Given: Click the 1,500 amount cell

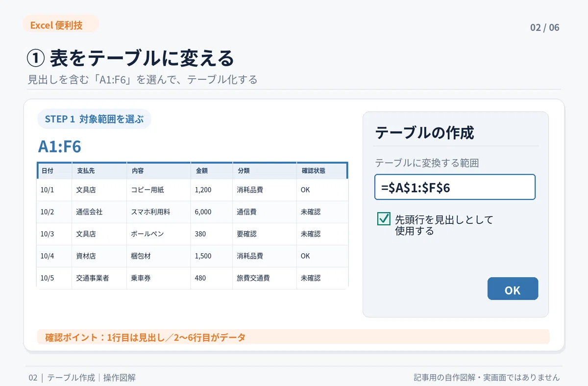Looking at the screenshot, I should [x=212, y=256].
